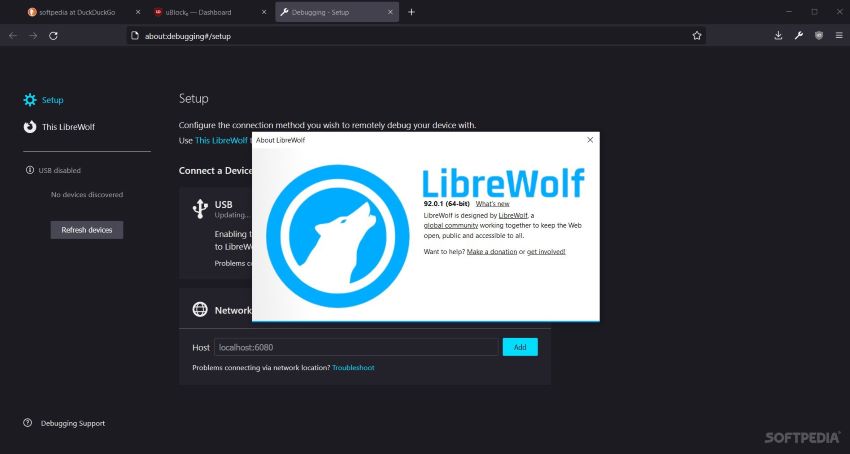Click the This LibreWolf browser icon
Image resolution: width=850 pixels, height=454 pixels.
click(30, 127)
